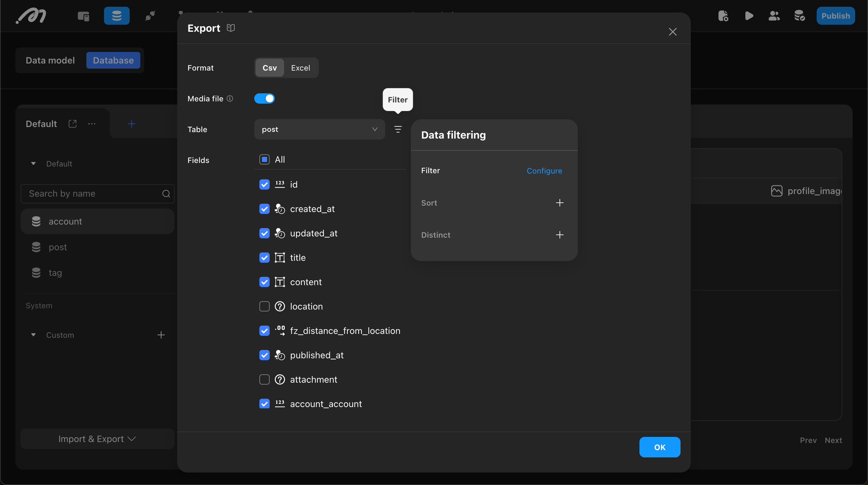
Task: Click the tag table database icon
Action: coord(36,272)
